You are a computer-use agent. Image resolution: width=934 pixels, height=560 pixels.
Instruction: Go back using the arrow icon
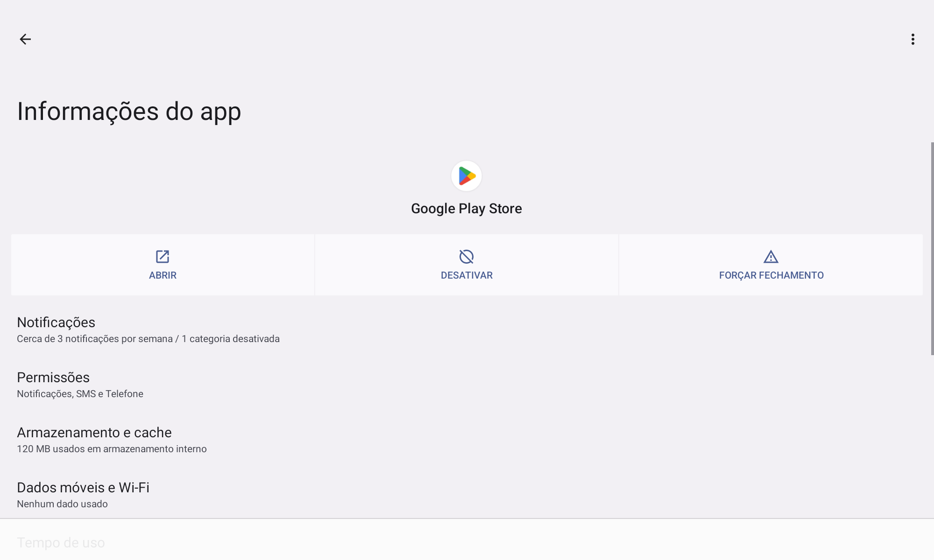(25, 39)
